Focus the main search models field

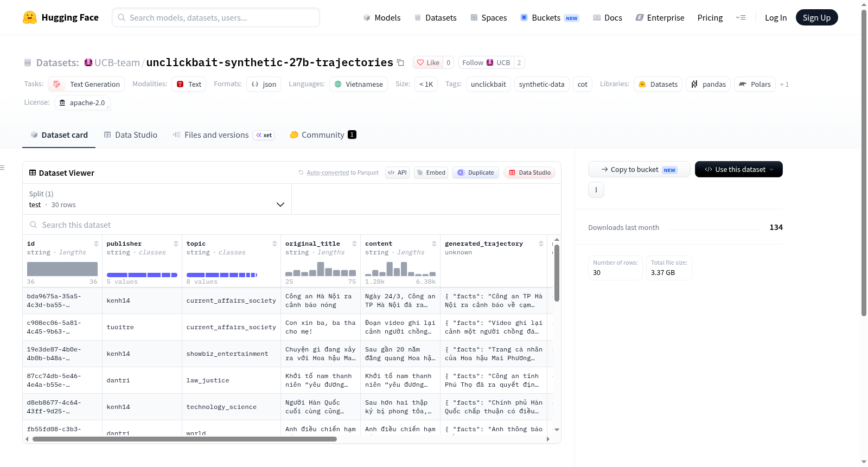[x=216, y=17]
